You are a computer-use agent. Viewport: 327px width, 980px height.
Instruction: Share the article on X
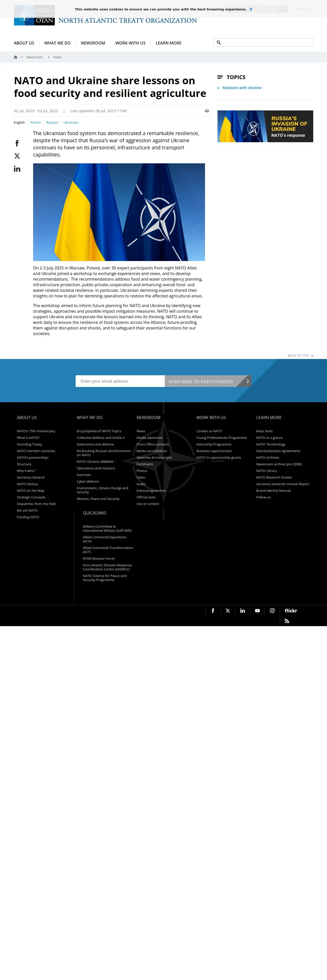[x=17, y=156]
